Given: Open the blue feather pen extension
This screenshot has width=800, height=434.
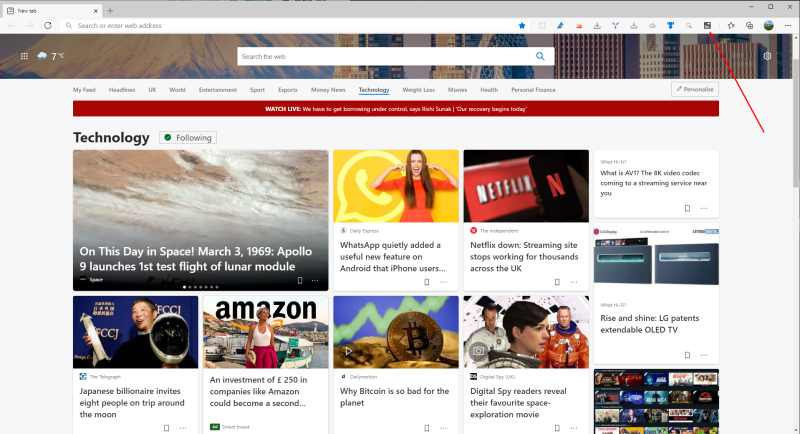Looking at the screenshot, I should click(560, 25).
